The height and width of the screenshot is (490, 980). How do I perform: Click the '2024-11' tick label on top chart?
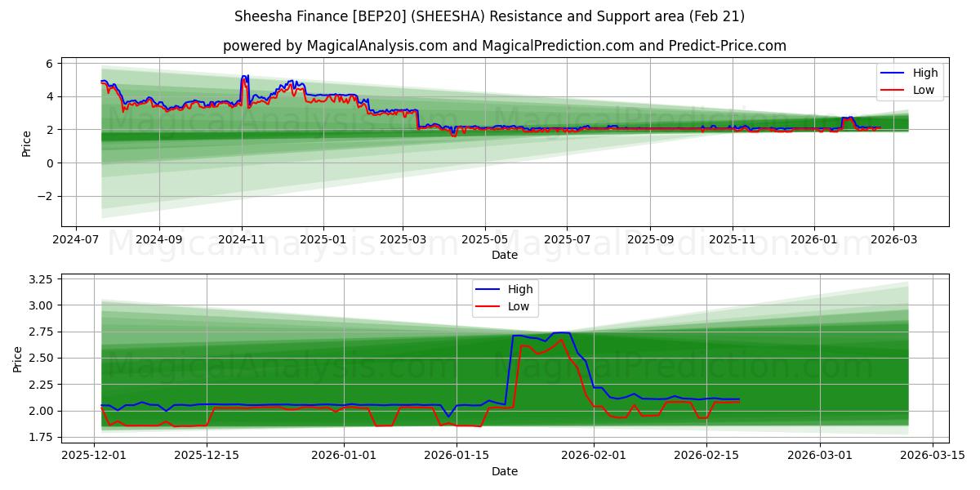click(x=242, y=241)
